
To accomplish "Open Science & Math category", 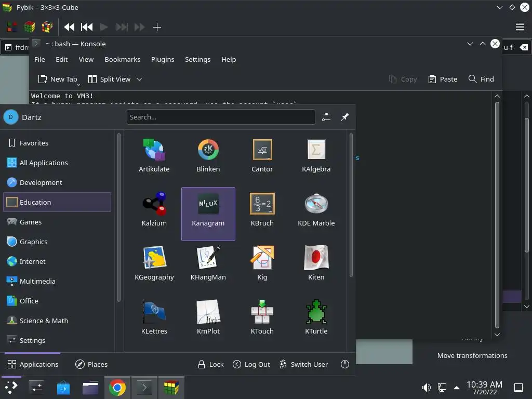I will point(57,321).
